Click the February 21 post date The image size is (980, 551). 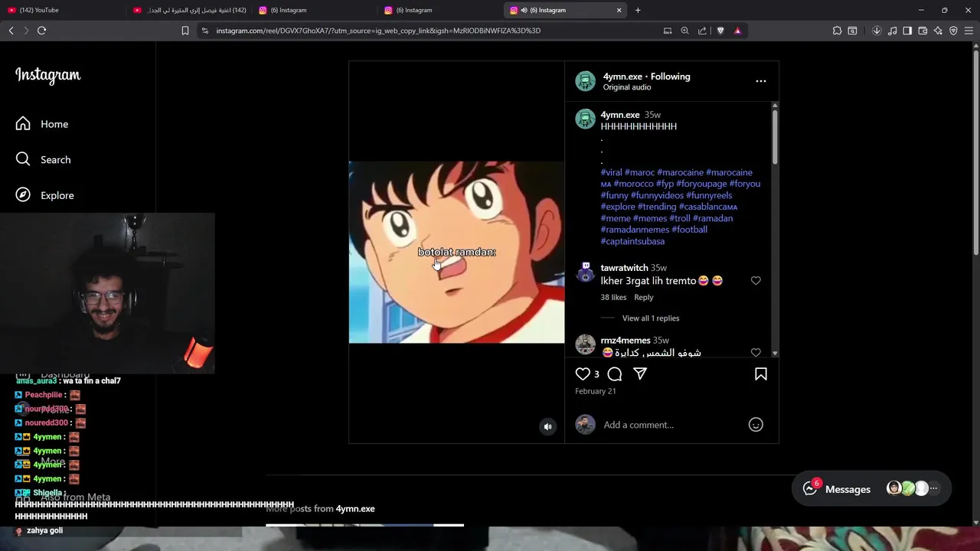coord(596,391)
